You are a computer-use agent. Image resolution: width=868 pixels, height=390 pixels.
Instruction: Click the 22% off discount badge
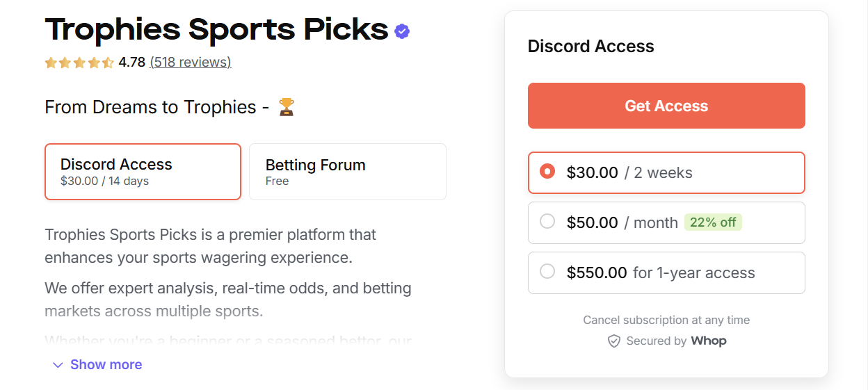(713, 222)
